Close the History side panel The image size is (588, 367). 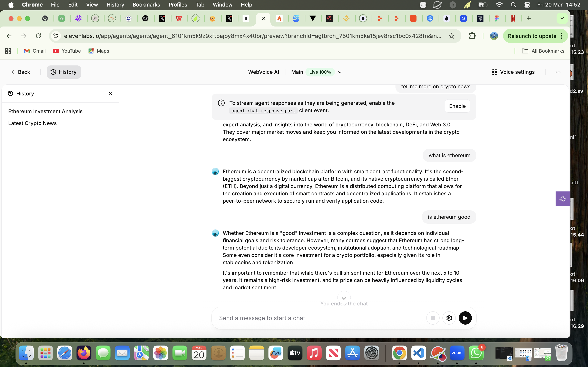(x=110, y=93)
